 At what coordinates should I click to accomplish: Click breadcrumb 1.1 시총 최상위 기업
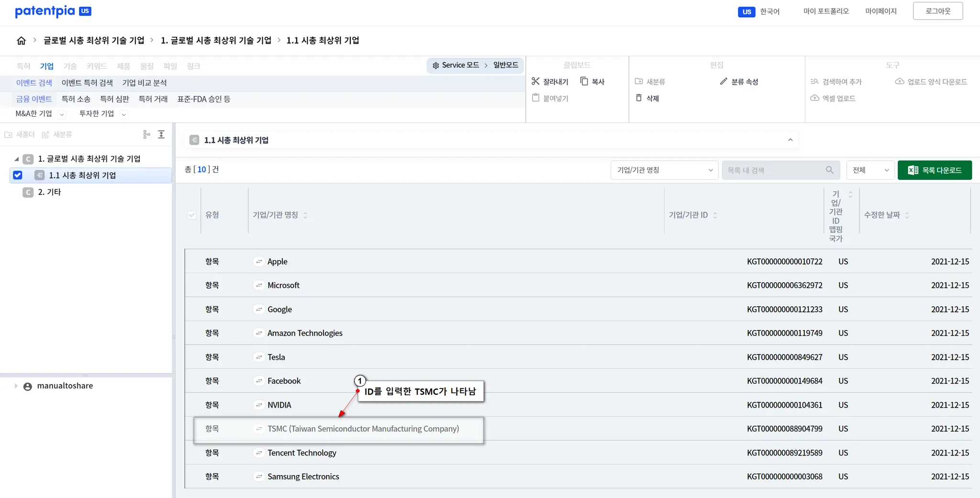coord(323,41)
